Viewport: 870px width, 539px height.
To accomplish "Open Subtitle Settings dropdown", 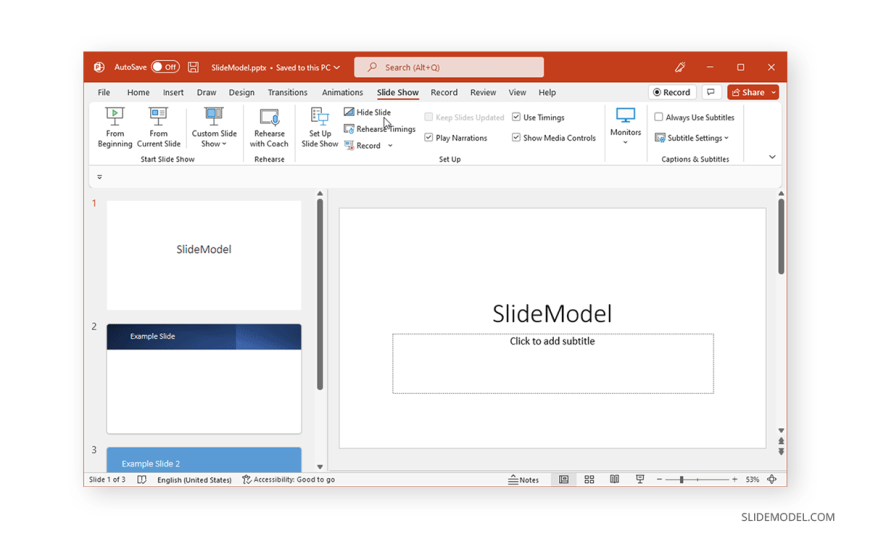I will click(691, 138).
